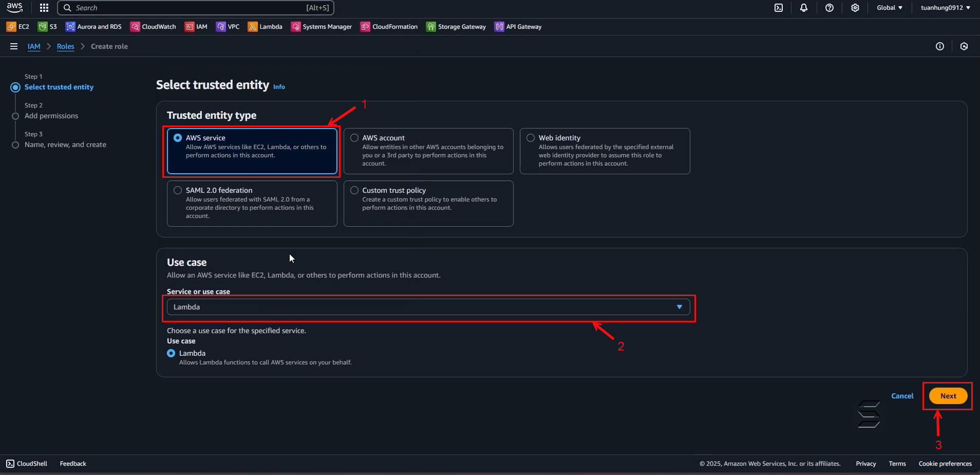Open Info link beside page title
This screenshot has height=475, width=980.
point(279,87)
